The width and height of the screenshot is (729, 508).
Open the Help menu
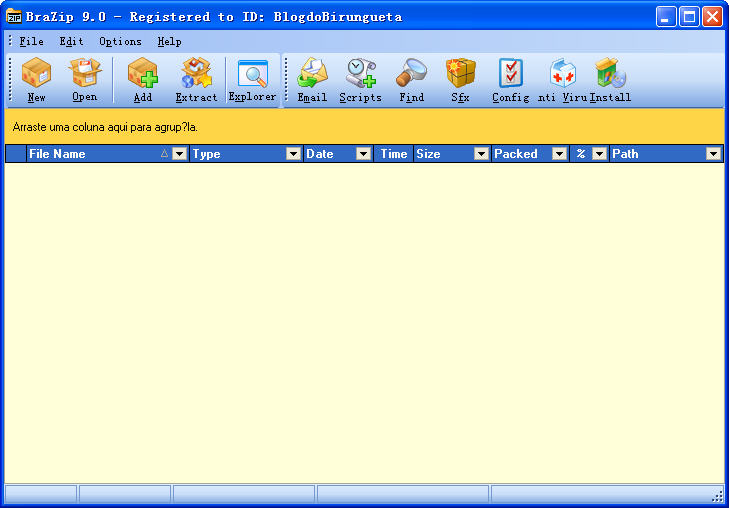pos(169,41)
